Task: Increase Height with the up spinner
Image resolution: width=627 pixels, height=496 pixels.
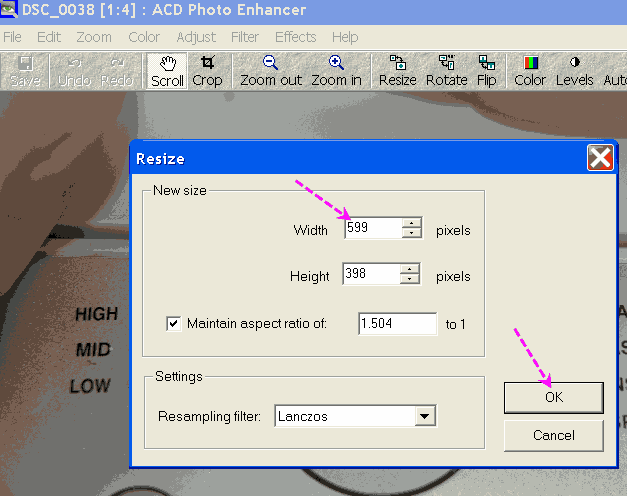Action: coord(409,269)
